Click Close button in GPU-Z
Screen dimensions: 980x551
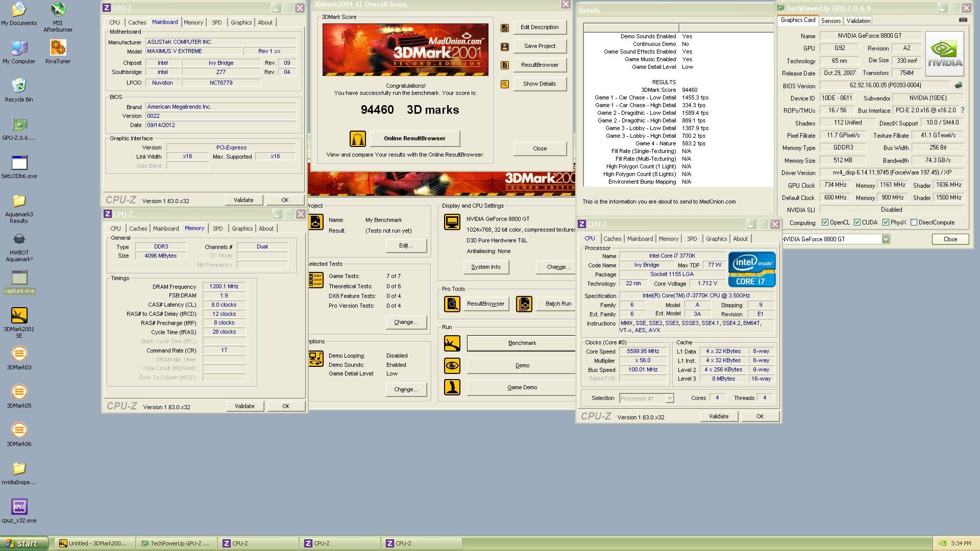click(x=950, y=239)
